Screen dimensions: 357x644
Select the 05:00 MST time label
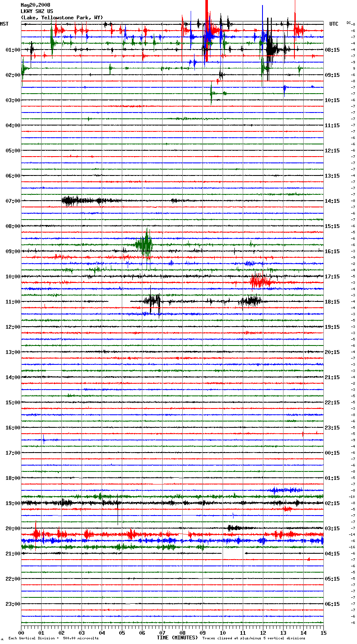click(13, 151)
